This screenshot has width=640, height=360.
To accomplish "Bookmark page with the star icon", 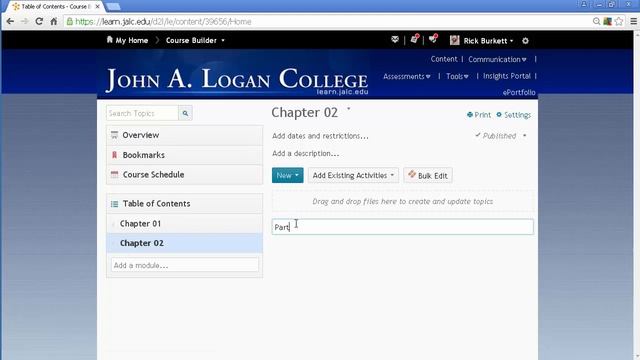I will [x=619, y=21].
